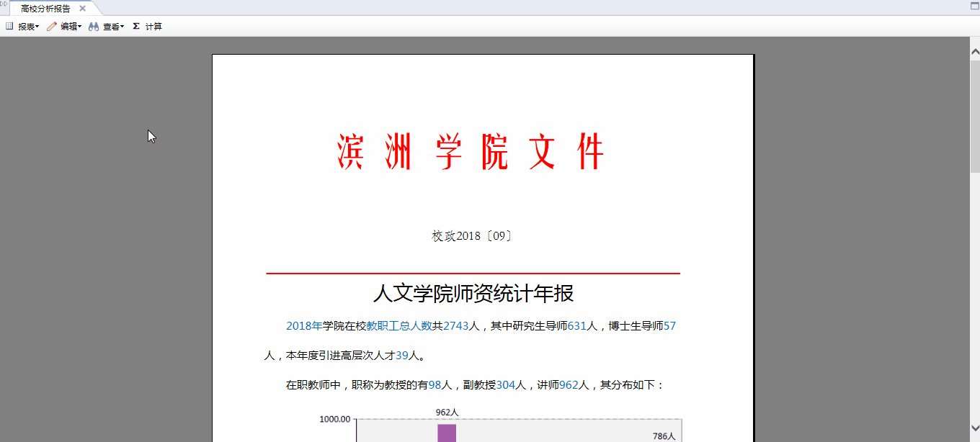
Task: Click the binoculars search icon before 查看
Action: [94, 26]
